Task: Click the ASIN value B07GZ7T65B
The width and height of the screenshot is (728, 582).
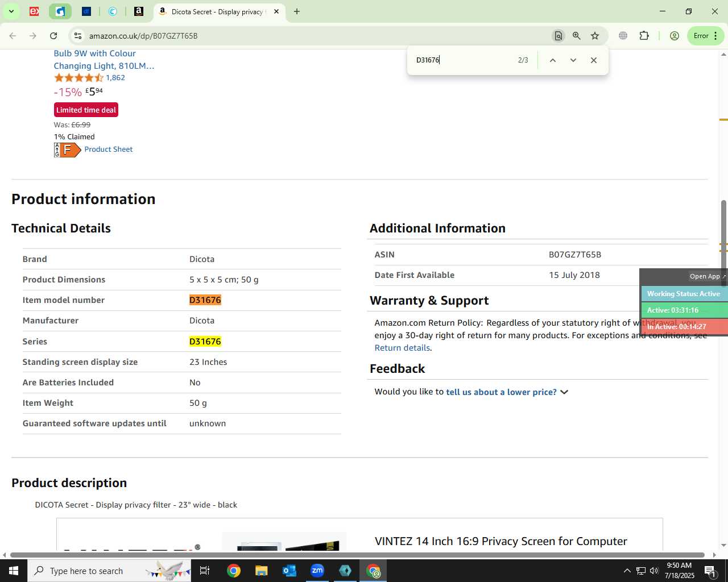Action: point(575,255)
